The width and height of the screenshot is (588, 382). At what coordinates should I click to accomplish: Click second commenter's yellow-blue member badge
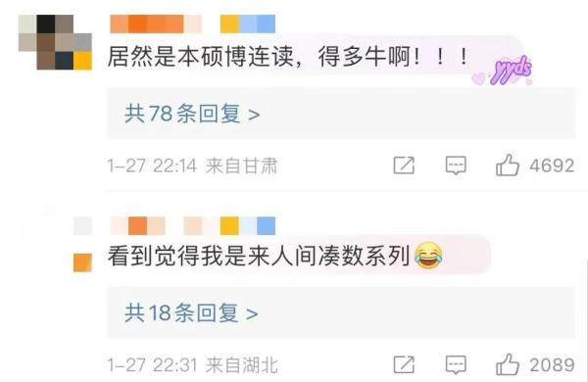pos(248,225)
